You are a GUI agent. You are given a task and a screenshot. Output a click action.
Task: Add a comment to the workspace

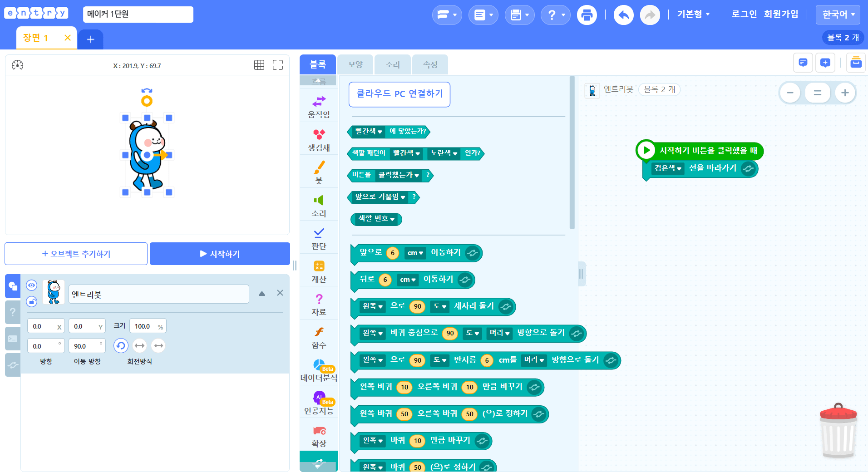[x=825, y=63]
